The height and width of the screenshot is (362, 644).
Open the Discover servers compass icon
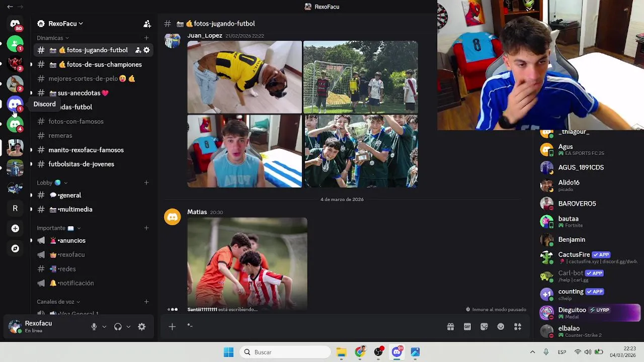click(15, 248)
